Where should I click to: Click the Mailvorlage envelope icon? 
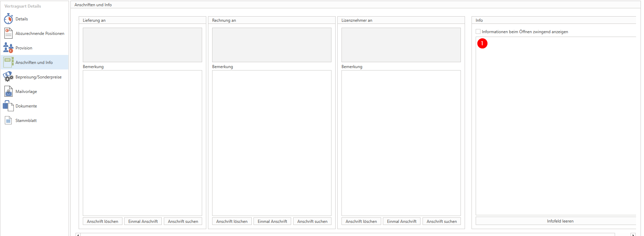8,92
